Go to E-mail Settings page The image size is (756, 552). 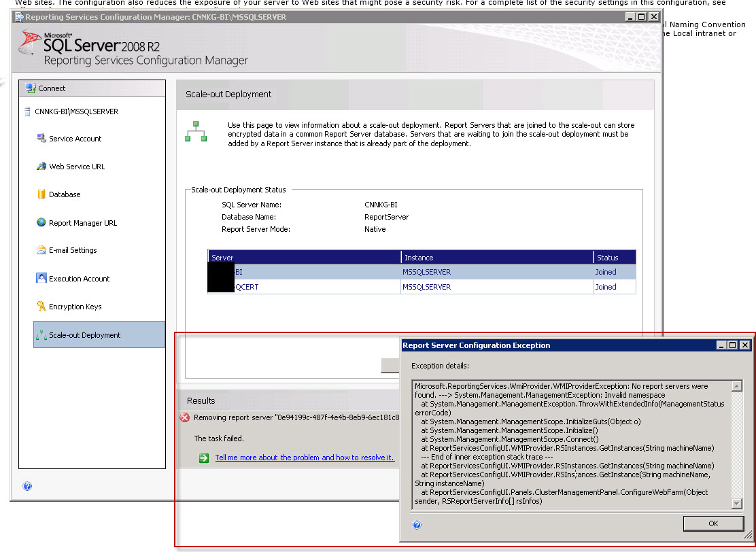coord(73,251)
